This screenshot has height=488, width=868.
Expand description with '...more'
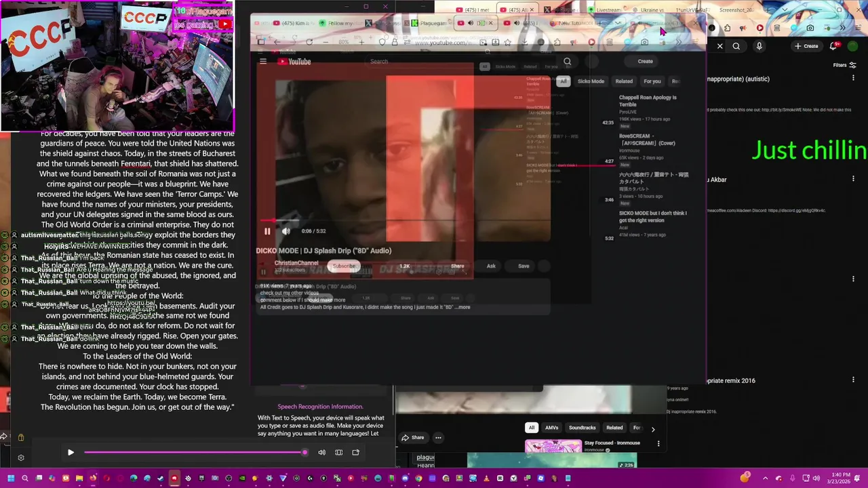(463, 307)
